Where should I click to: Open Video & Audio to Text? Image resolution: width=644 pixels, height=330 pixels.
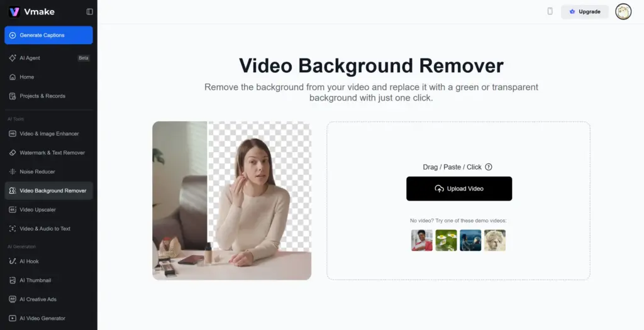[48, 228]
